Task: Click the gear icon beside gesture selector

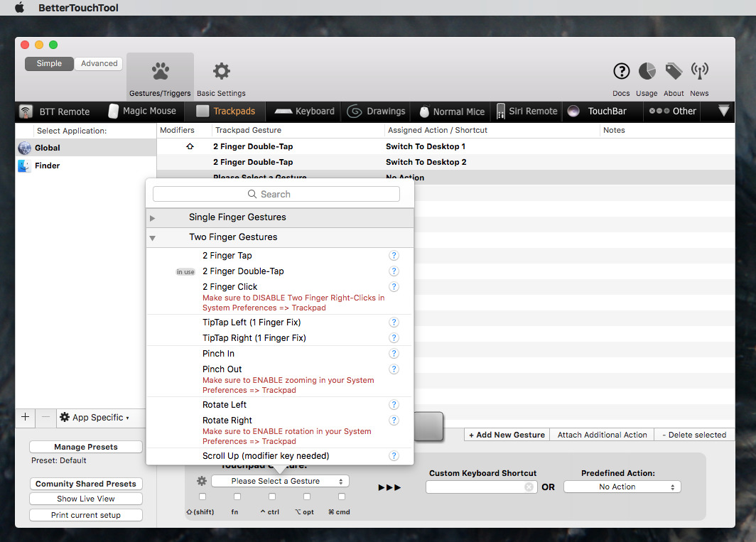Action: tap(202, 481)
